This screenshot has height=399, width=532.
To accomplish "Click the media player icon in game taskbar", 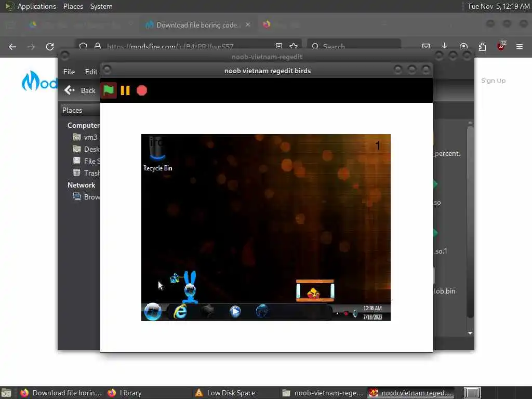I will click(x=235, y=311).
